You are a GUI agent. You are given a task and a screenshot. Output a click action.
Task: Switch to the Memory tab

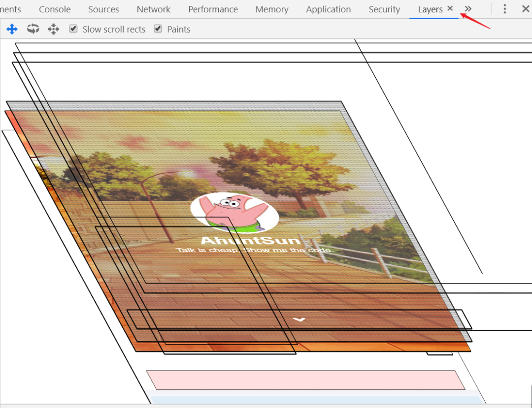pyautogui.click(x=272, y=9)
